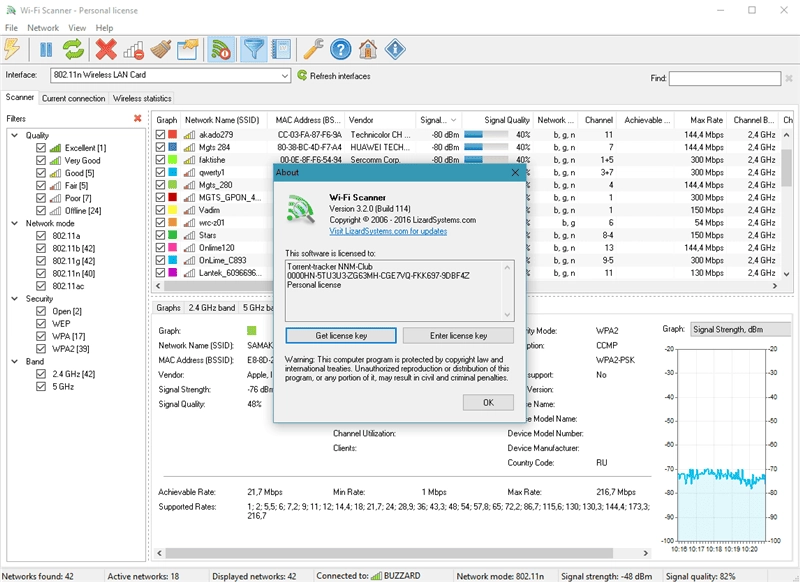
Task: Click the broom clear toolbar icon
Action: (x=161, y=49)
